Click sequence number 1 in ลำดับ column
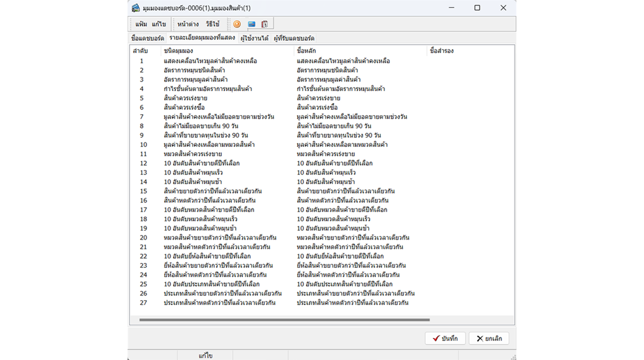The image size is (644, 360). (142, 61)
